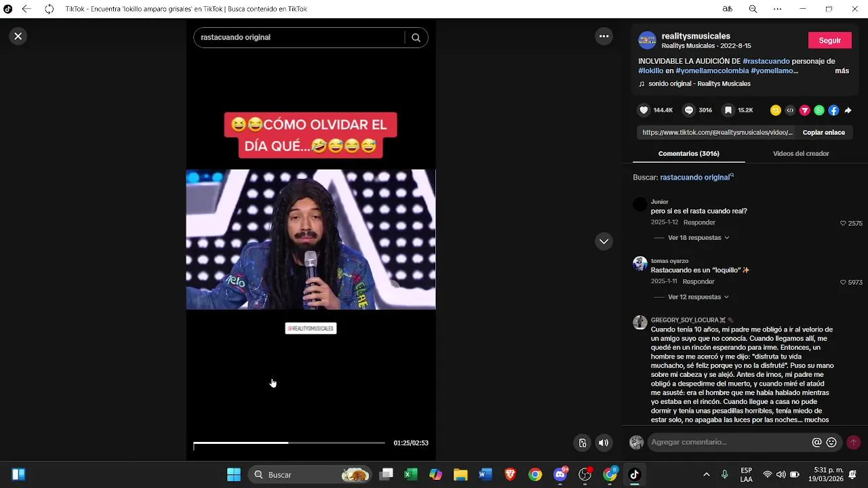Like the video with the heart icon
This screenshot has width=868, height=488.
(644, 110)
